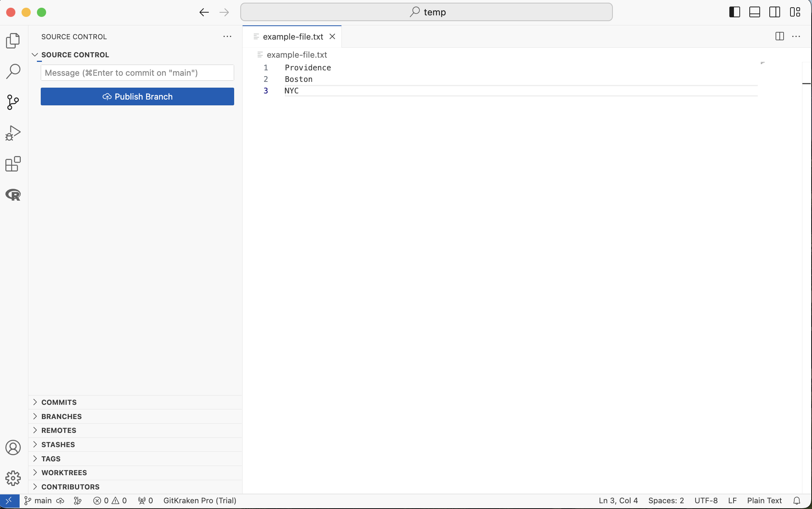
Task: Split the editor to the right
Action: click(x=780, y=37)
